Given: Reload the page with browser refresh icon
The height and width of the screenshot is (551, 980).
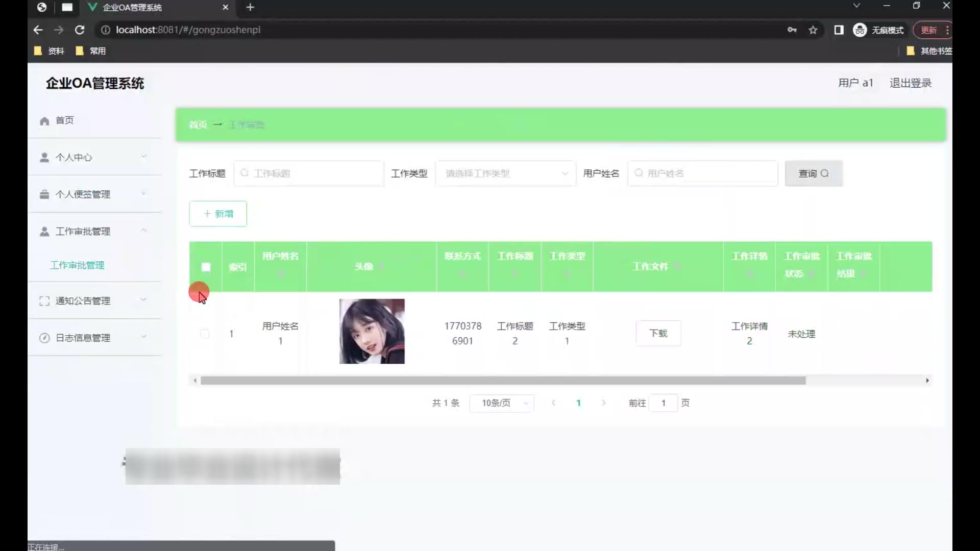Looking at the screenshot, I should pyautogui.click(x=80, y=30).
